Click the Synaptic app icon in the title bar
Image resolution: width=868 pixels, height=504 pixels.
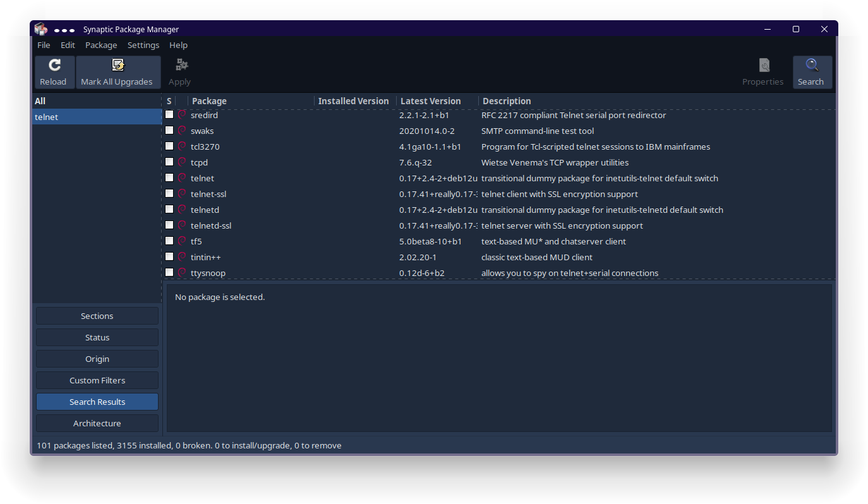[x=41, y=29]
